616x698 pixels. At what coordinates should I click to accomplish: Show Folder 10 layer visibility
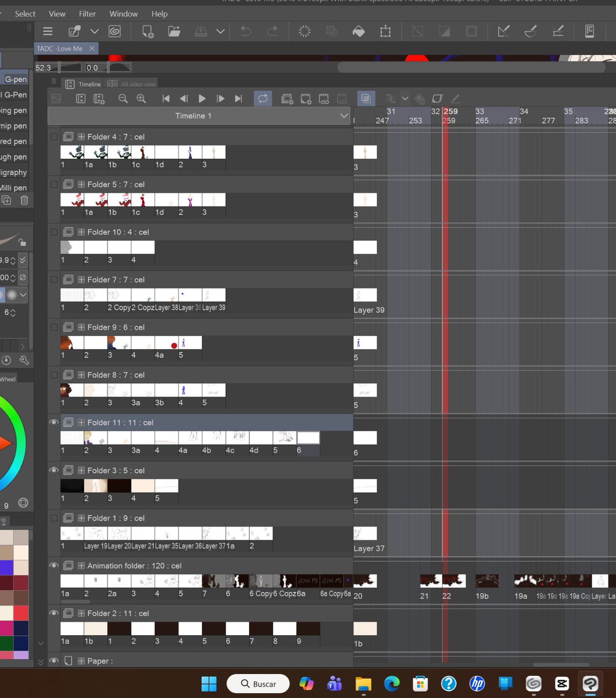pos(54,232)
